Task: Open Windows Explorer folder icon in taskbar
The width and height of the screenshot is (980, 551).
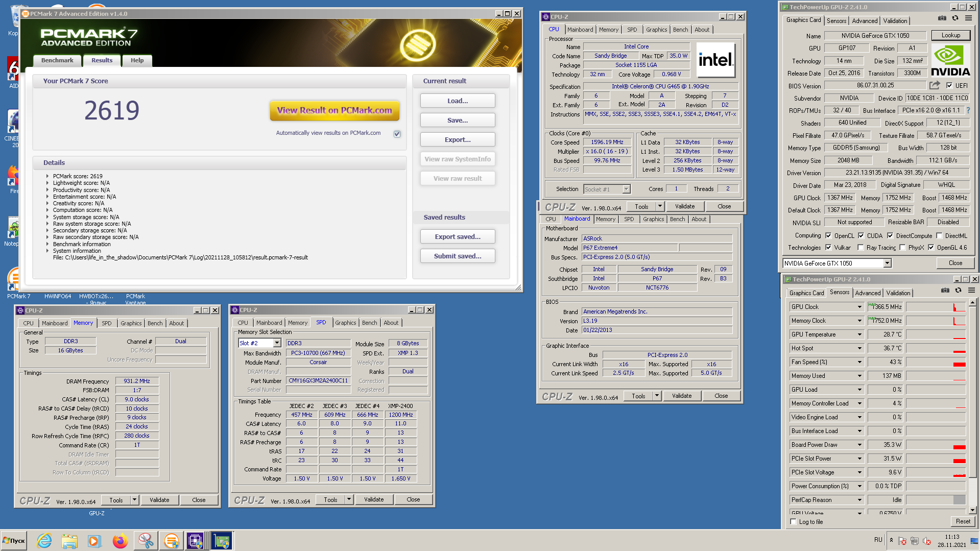Action: 69,541
